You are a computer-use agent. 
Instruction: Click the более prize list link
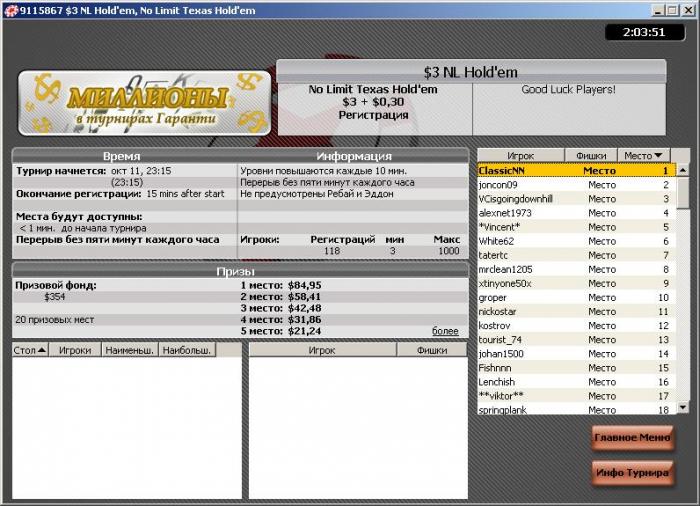pyautogui.click(x=445, y=331)
